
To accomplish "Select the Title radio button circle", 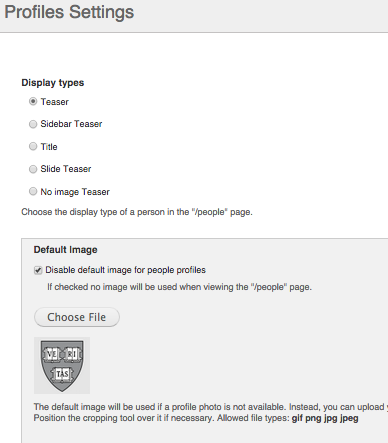I will [33, 146].
